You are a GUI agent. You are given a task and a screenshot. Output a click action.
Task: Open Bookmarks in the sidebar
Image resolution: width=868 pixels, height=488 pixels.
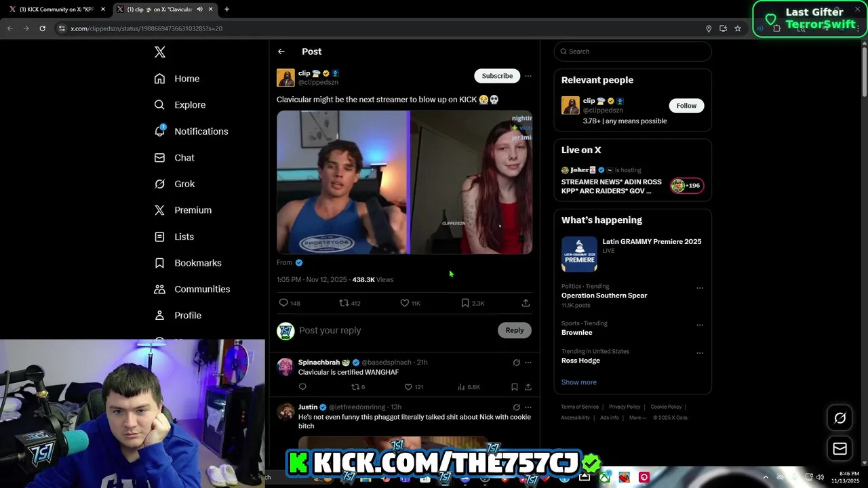188,263
